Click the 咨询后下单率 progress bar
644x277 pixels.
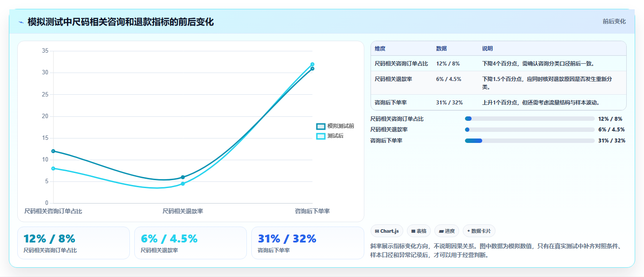pyautogui.click(x=530, y=141)
